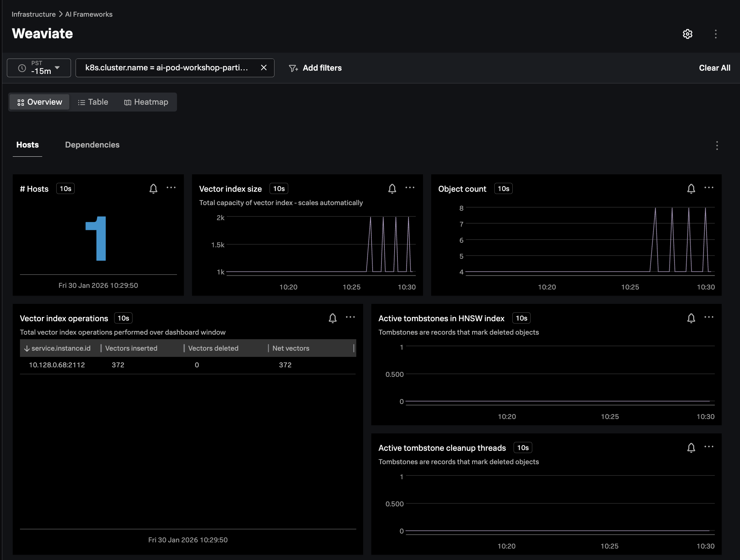Select the Overview view

[x=40, y=102]
